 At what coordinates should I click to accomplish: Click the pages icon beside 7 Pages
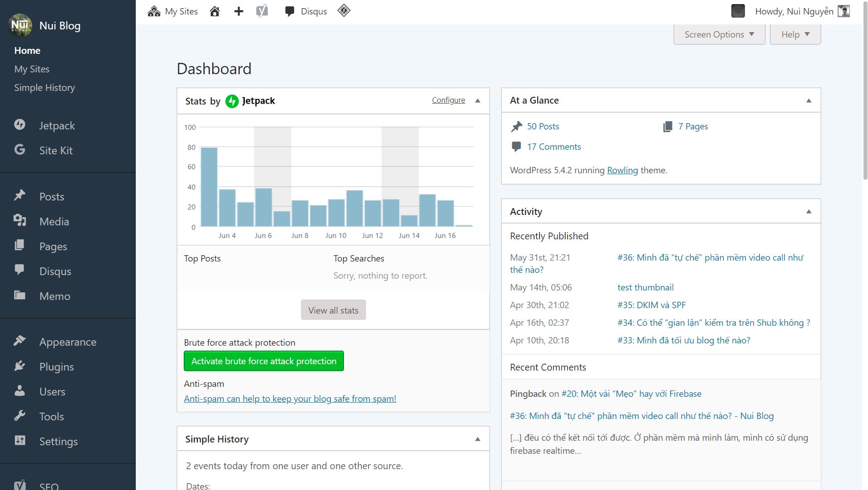click(668, 127)
